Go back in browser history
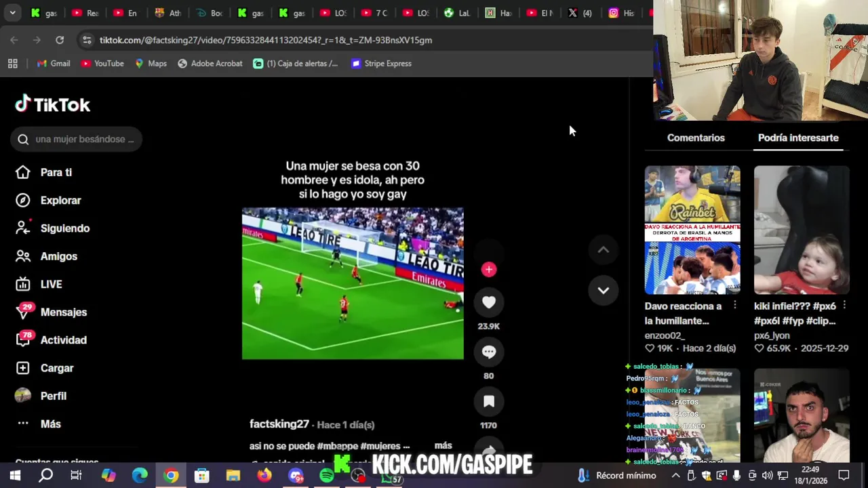 coord(14,40)
